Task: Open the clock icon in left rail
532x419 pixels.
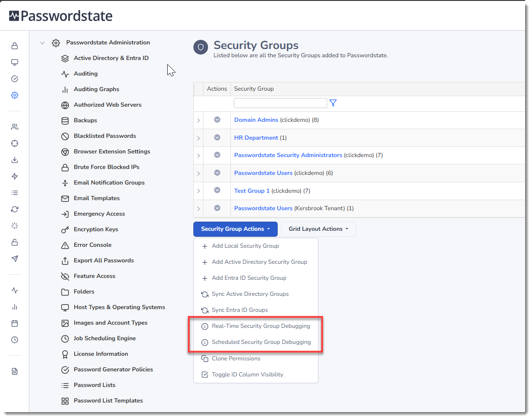Action: (15, 340)
